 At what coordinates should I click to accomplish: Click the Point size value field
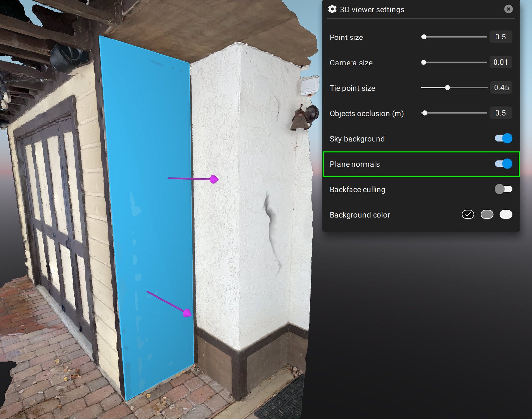(x=500, y=37)
